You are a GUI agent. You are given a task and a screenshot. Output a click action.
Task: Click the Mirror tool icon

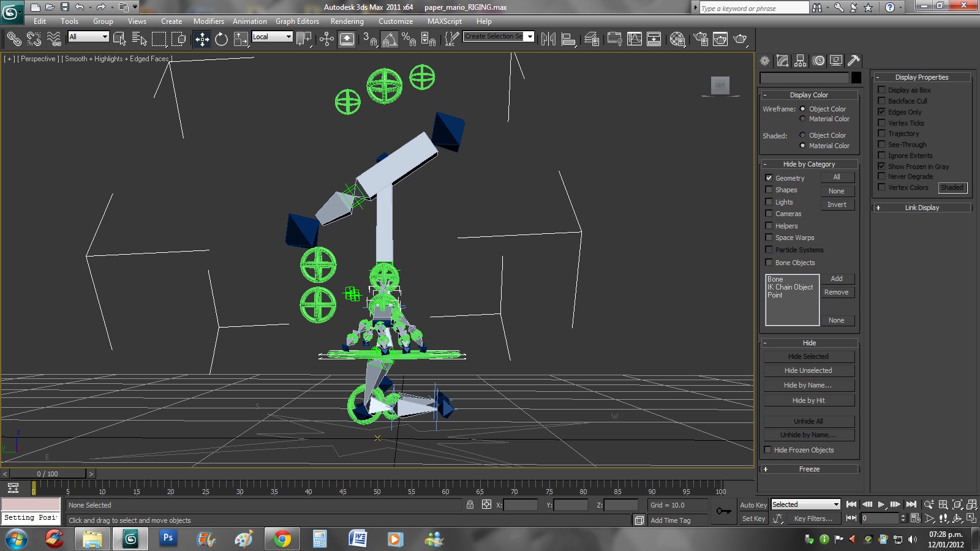pos(548,39)
